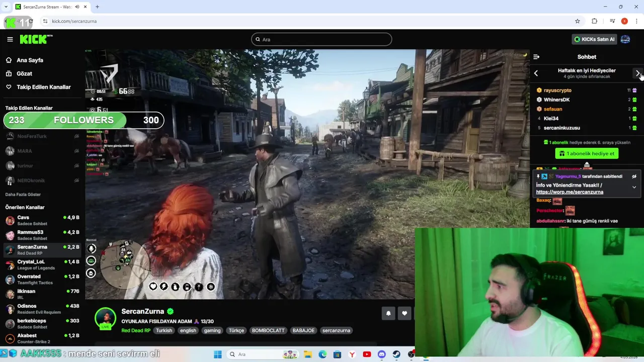
Task: Open the browser extensions puzzle icon
Action: click(594, 21)
